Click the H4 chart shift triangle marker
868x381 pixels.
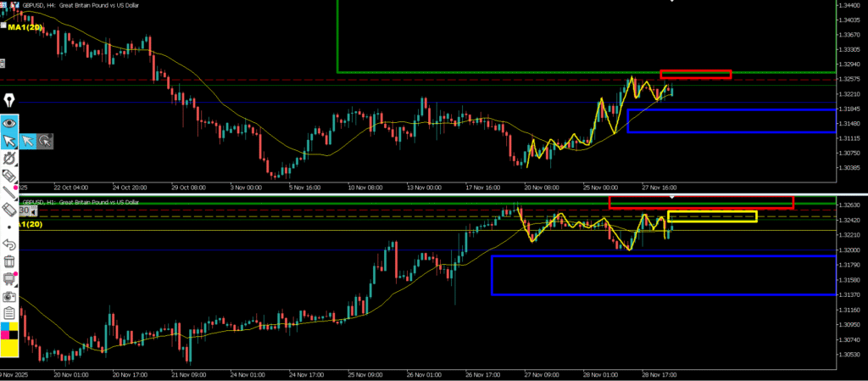click(x=671, y=1)
